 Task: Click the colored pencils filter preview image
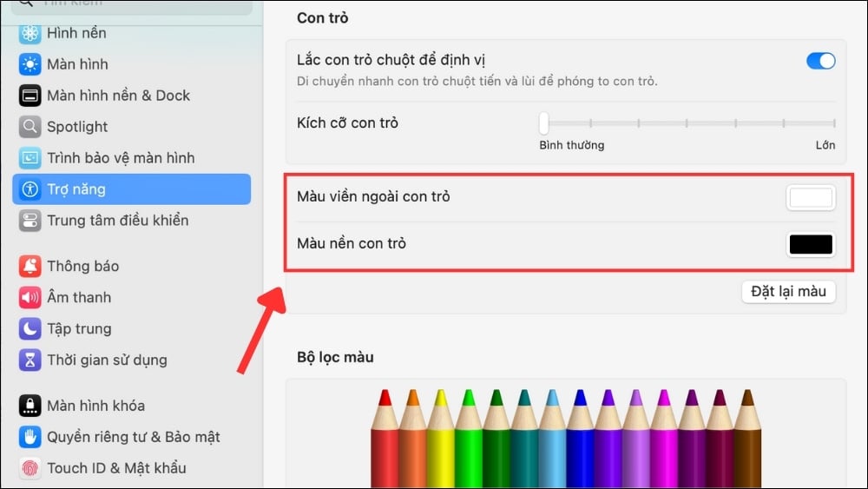[x=566, y=437]
